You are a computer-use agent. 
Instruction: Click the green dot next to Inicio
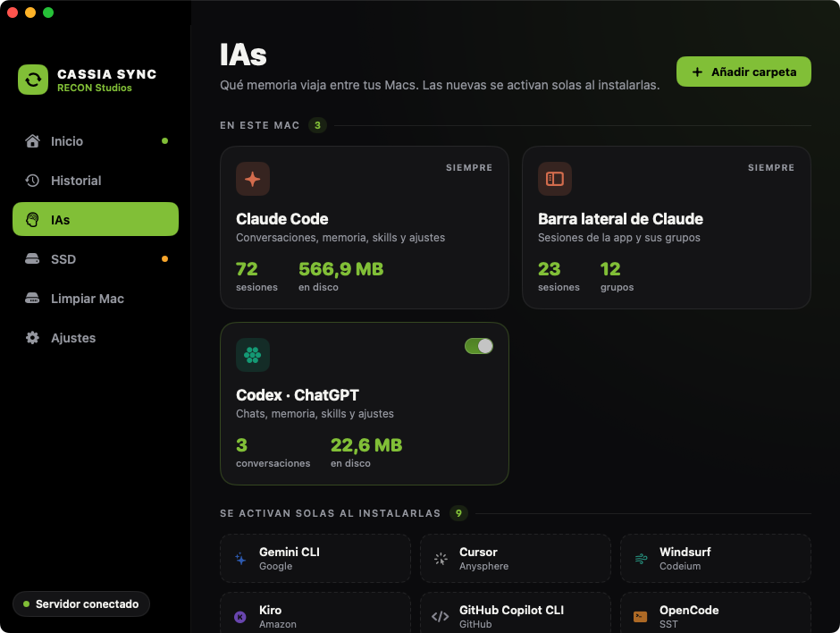[x=165, y=141]
